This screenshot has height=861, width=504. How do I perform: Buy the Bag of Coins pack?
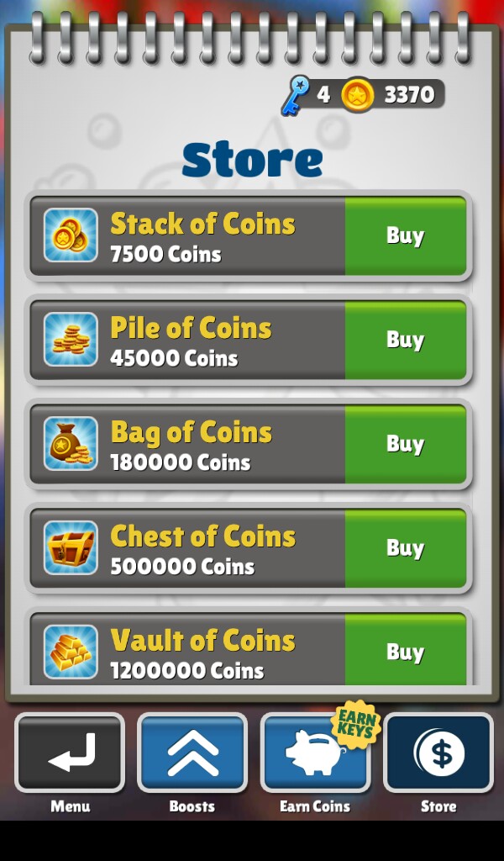[405, 444]
